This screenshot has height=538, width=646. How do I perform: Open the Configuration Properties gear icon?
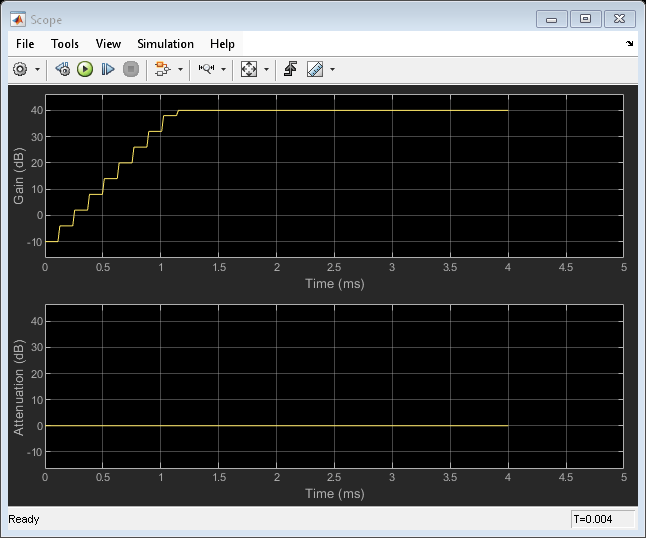[20, 69]
